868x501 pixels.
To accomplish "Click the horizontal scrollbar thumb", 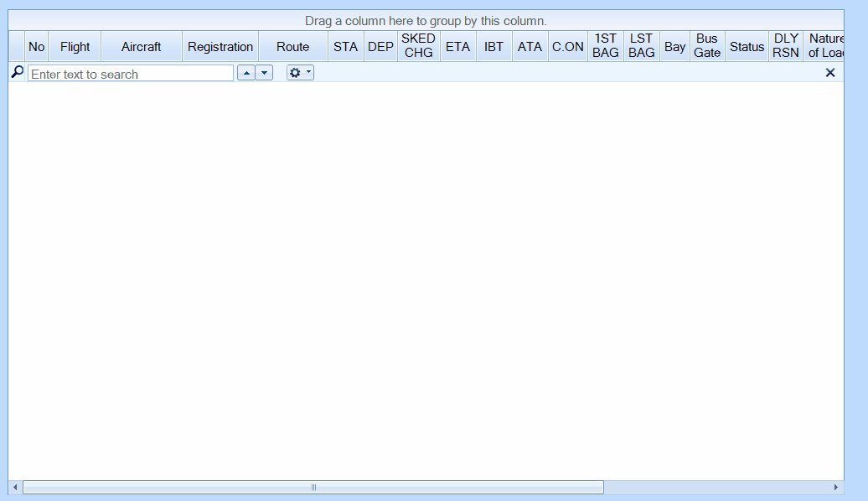I will point(313,487).
